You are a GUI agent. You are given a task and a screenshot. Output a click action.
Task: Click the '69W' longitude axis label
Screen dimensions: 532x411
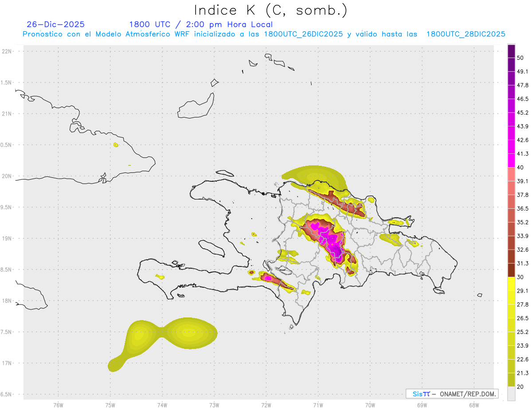pos(422,405)
